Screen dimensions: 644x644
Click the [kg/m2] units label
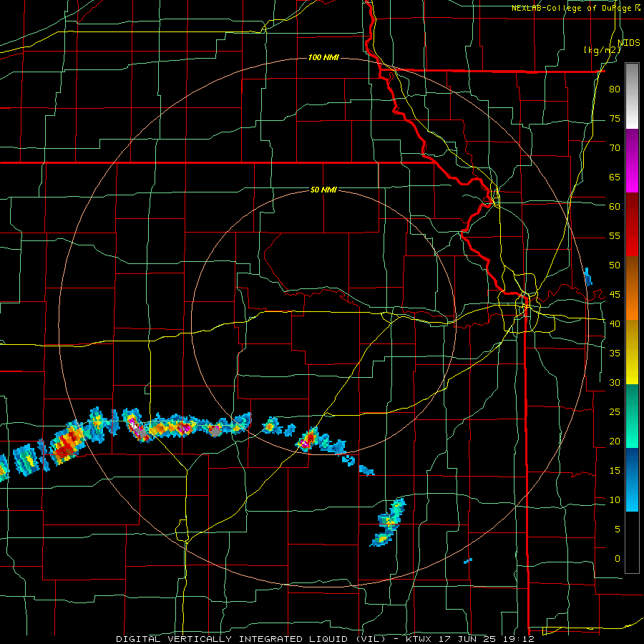[x=602, y=50]
